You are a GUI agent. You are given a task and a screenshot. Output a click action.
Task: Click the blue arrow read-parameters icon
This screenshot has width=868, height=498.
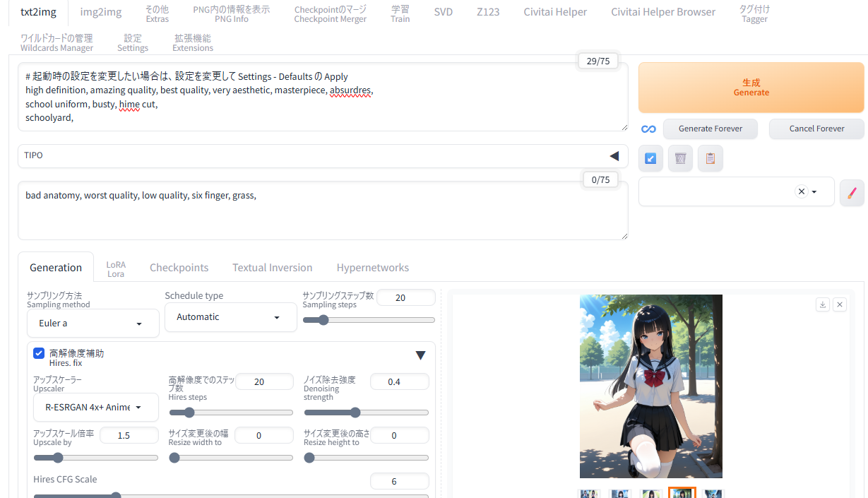click(x=650, y=159)
